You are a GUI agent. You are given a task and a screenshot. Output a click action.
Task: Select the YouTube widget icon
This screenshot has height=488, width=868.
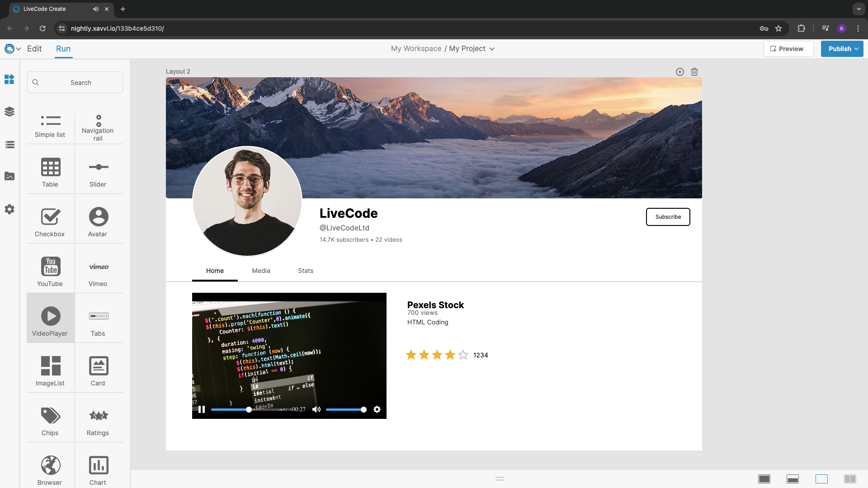click(x=50, y=267)
